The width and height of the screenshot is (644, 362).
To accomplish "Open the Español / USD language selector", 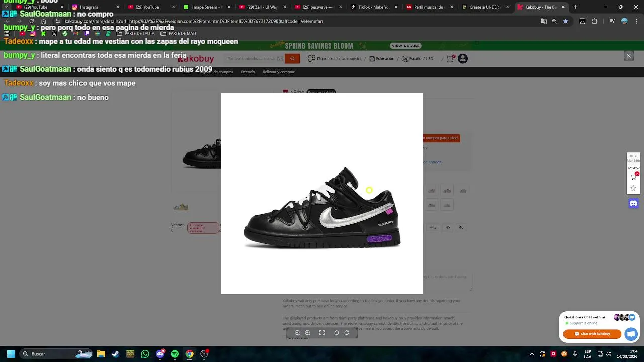I will click(417, 59).
